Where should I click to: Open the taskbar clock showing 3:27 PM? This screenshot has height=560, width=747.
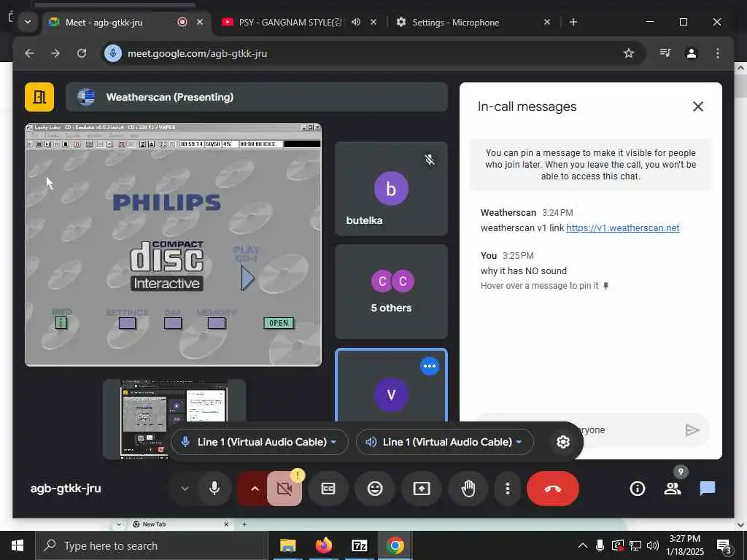click(x=685, y=545)
